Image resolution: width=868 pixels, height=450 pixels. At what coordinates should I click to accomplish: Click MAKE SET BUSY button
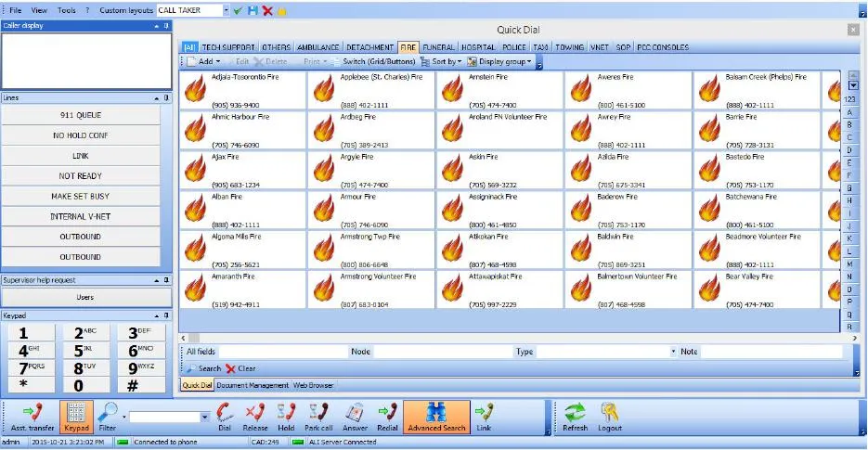coord(81,197)
